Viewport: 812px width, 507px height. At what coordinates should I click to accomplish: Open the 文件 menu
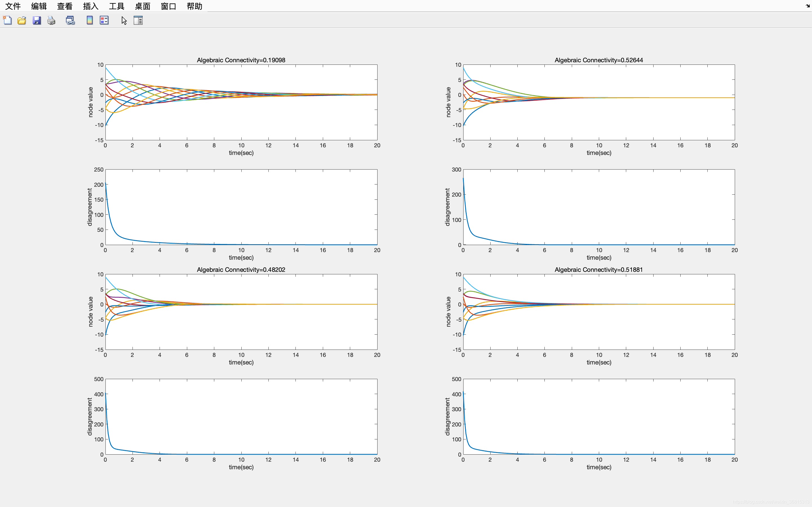pos(12,6)
